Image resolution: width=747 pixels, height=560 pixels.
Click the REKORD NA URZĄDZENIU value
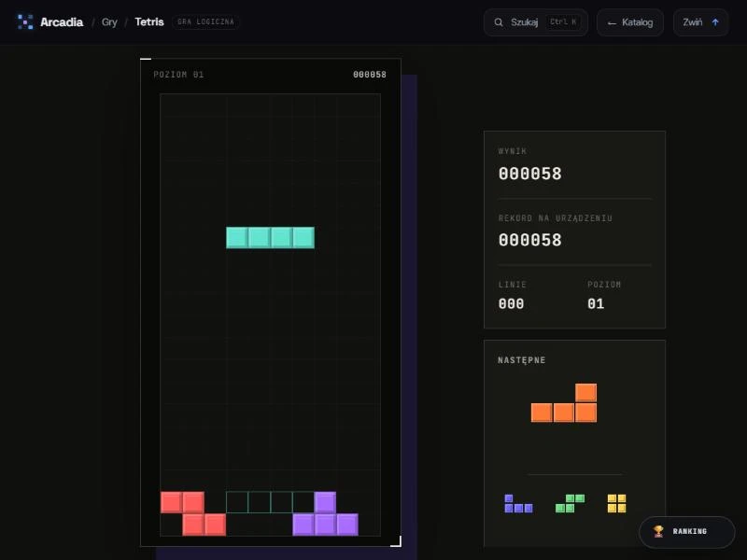coord(529,240)
